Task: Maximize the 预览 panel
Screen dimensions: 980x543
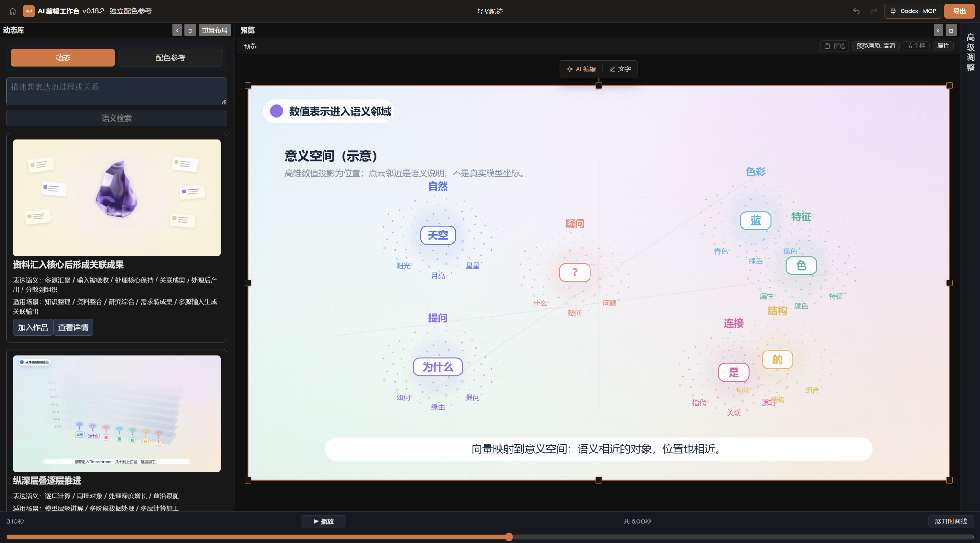Action: coord(951,30)
